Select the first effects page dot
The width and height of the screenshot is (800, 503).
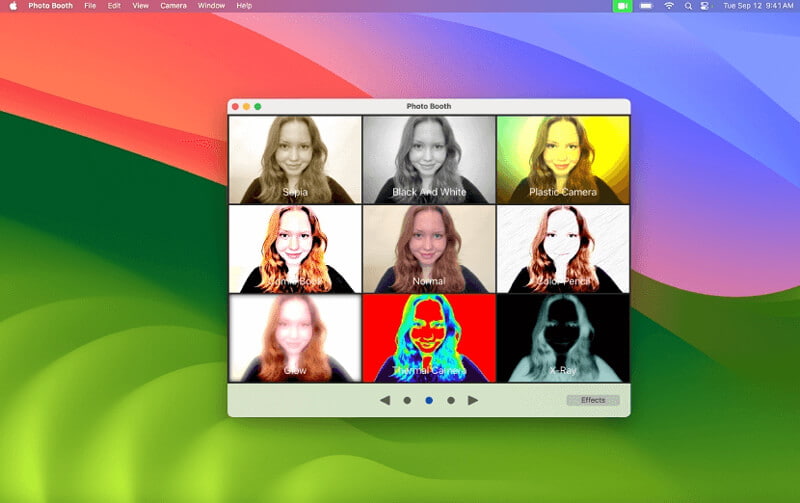click(x=407, y=400)
